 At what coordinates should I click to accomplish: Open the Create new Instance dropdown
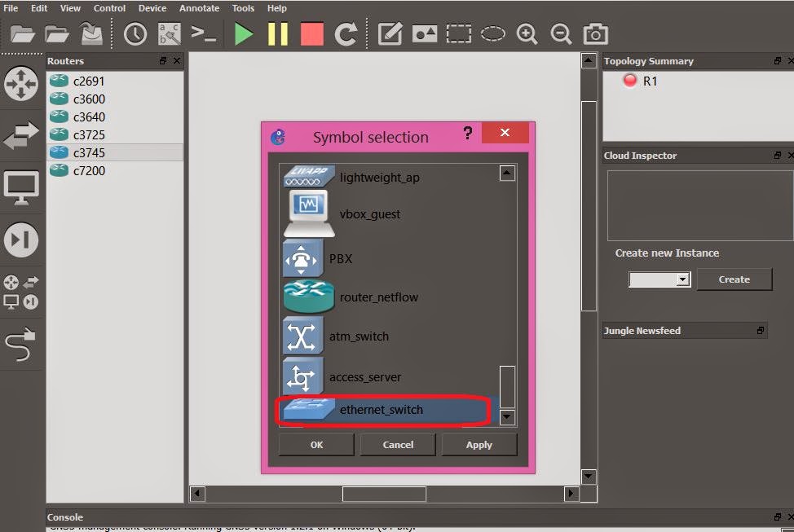click(659, 279)
